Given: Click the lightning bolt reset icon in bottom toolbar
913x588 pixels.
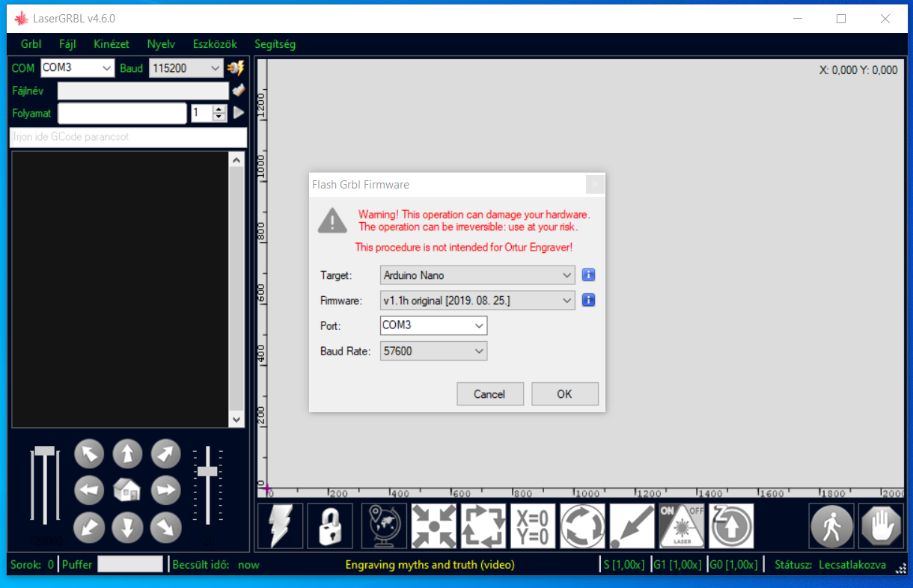Looking at the screenshot, I should click(281, 526).
